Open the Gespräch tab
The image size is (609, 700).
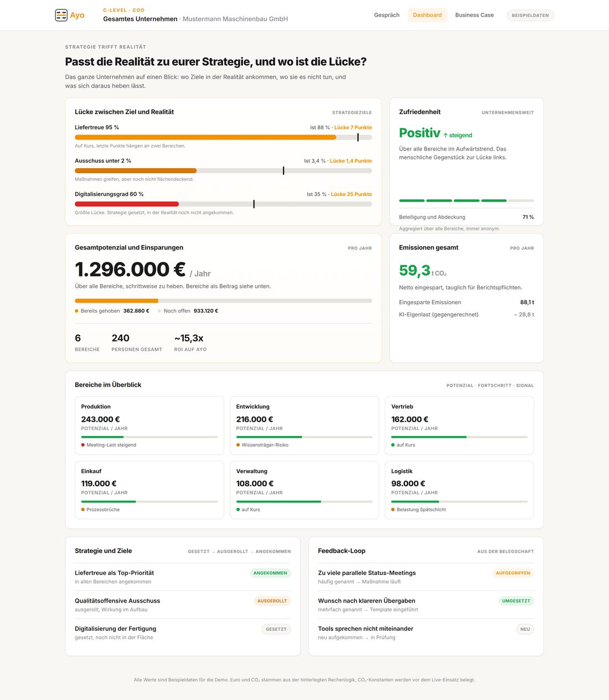click(386, 15)
